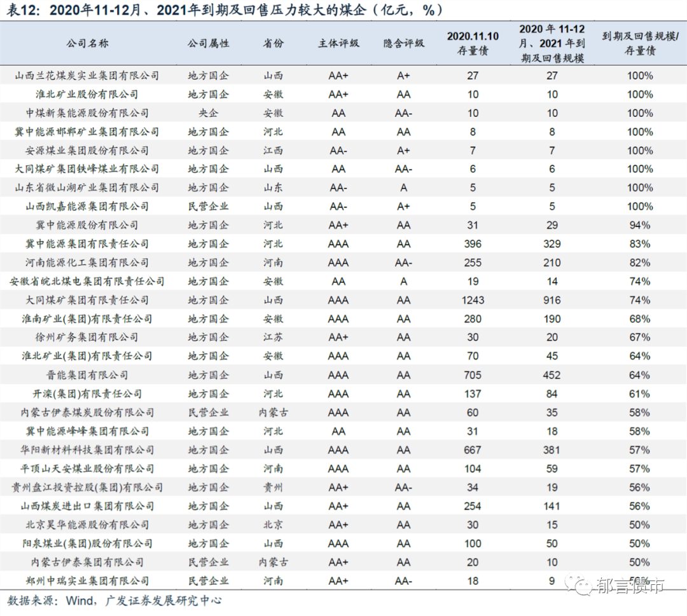Click the '667' outstanding debt cell
Viewport: 687px width, 616px height.
(473, 450)
